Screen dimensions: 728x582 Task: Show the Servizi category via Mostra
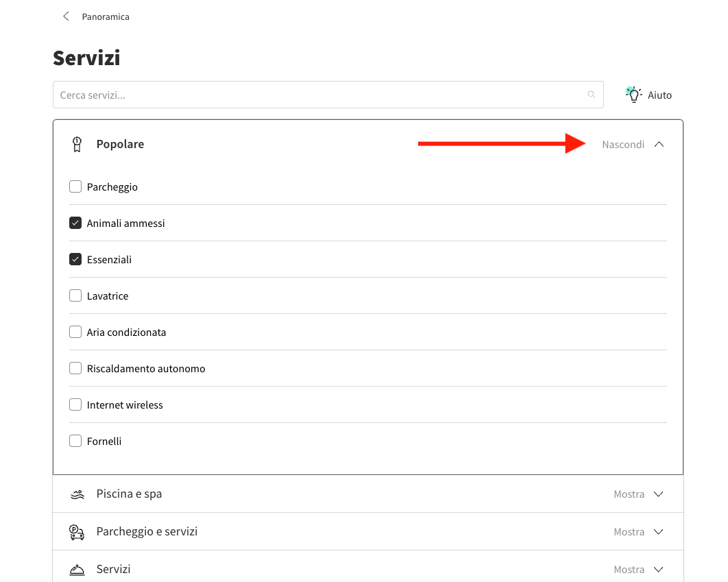click(629, 570)
